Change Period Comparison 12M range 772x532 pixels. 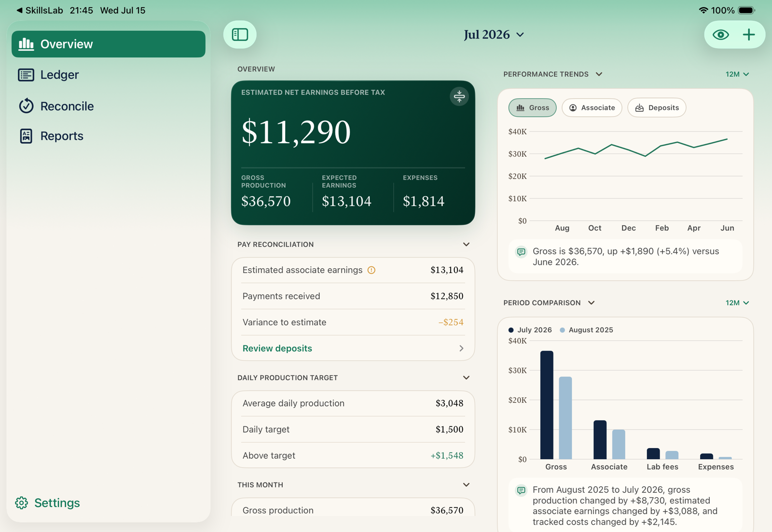coord(737,303)
